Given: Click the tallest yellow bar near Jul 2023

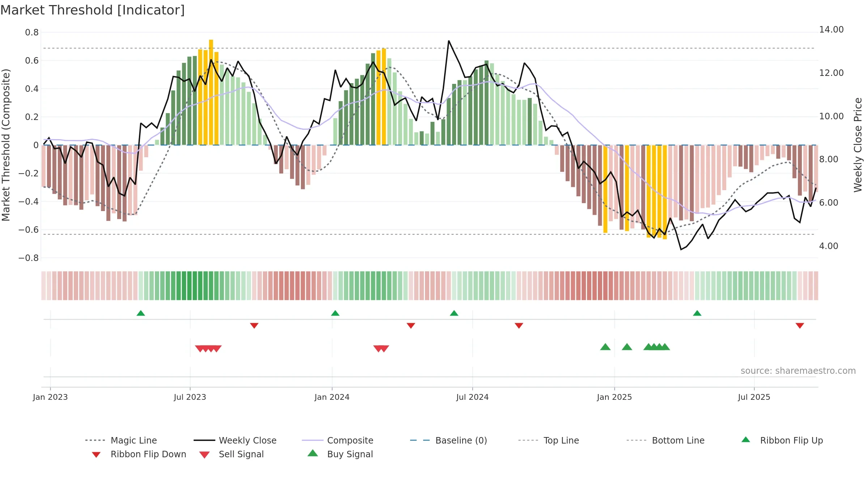Looking at the screenshot, I should [x=211, y=92].
